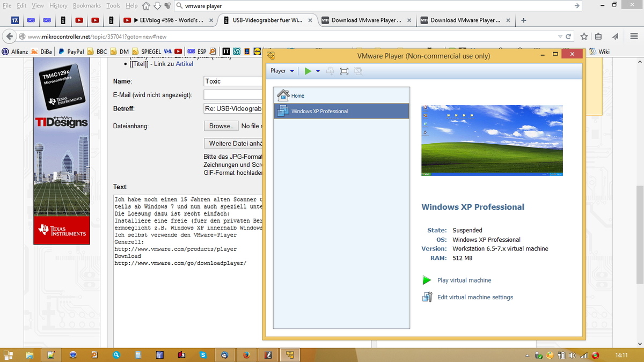Click the Weitere Datei anhängen button
Image resolution: width=644 pixels, height=362 pixels.
click(x=233, y=143)
